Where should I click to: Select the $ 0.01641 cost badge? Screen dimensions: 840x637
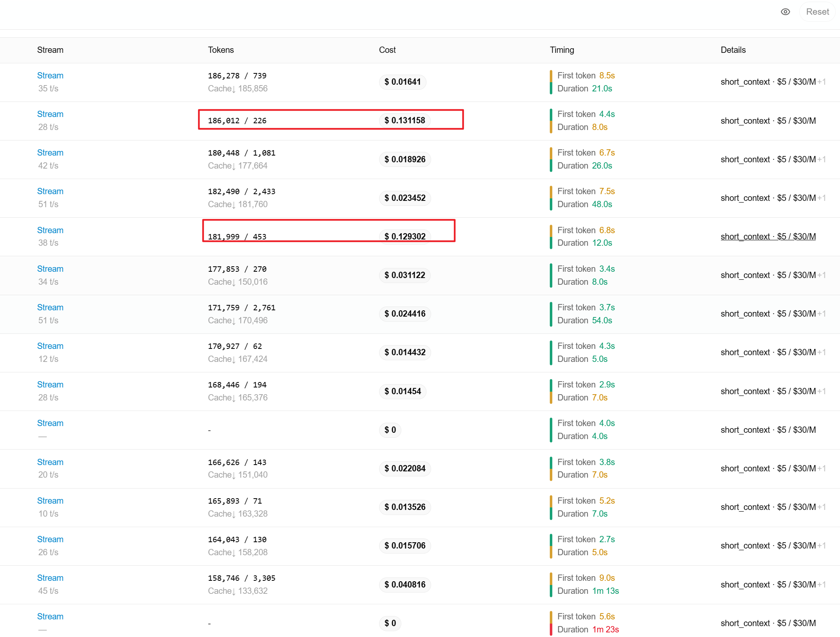click(x=403, y=82)
